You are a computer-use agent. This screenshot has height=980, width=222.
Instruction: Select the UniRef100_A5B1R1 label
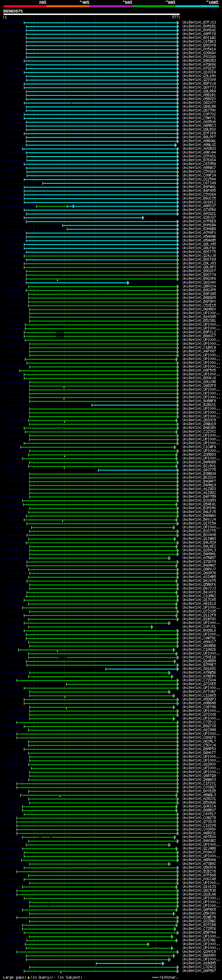click(x=199, y=95)
